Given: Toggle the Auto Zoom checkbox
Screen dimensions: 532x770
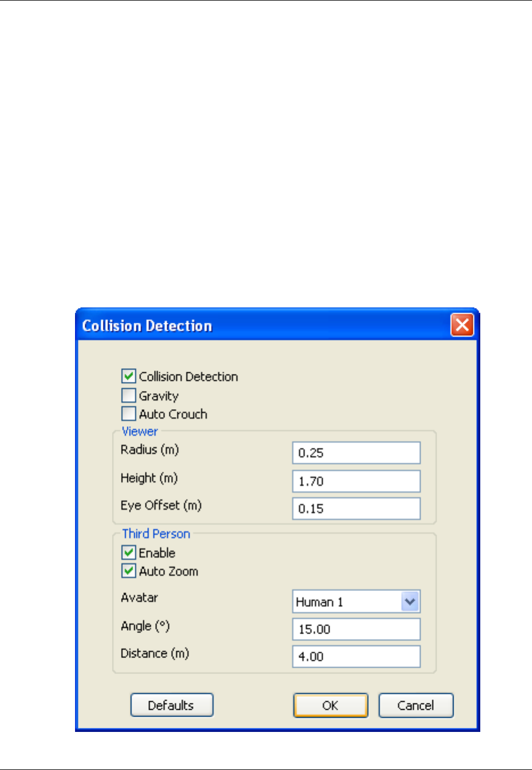Looking at the screenshot, I should coord(129,571).
